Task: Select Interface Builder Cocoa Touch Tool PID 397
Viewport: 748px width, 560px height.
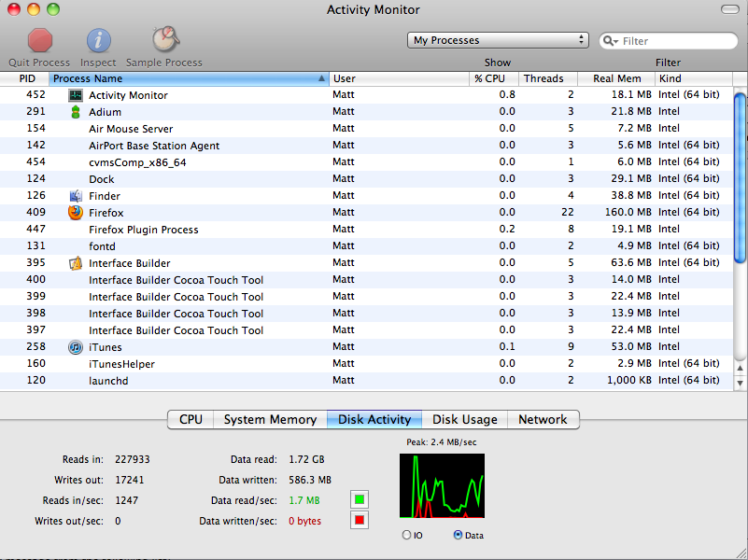Action: click(366, 329)
